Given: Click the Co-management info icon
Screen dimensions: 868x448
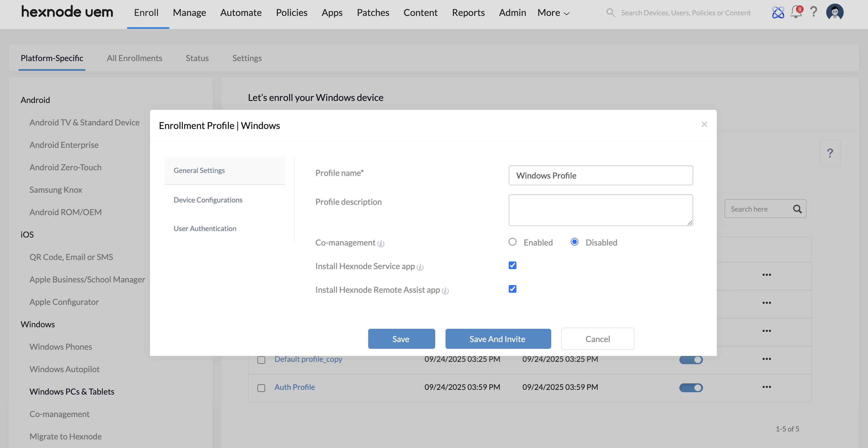Looking at the screenshot, I should [x=381, y=243].
